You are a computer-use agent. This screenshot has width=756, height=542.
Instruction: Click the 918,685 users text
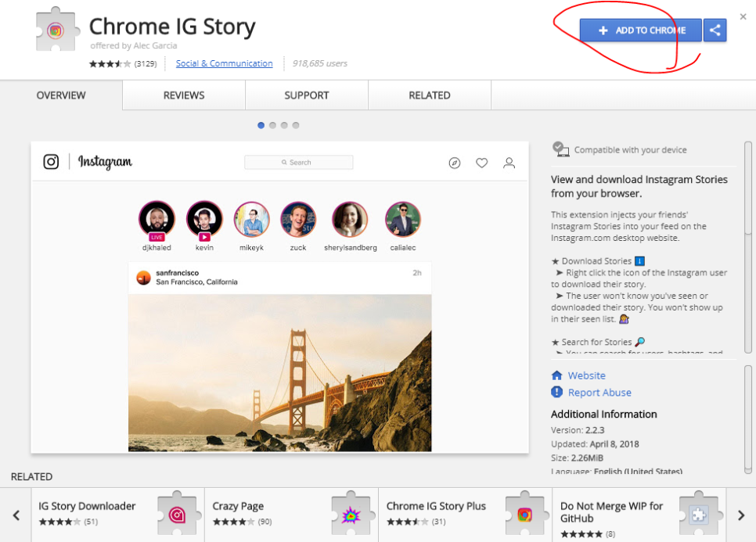click(x=319, y=63)
